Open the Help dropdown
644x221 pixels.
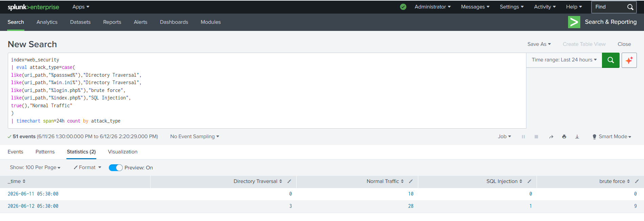pyautogui.click(x=574, y=7)
